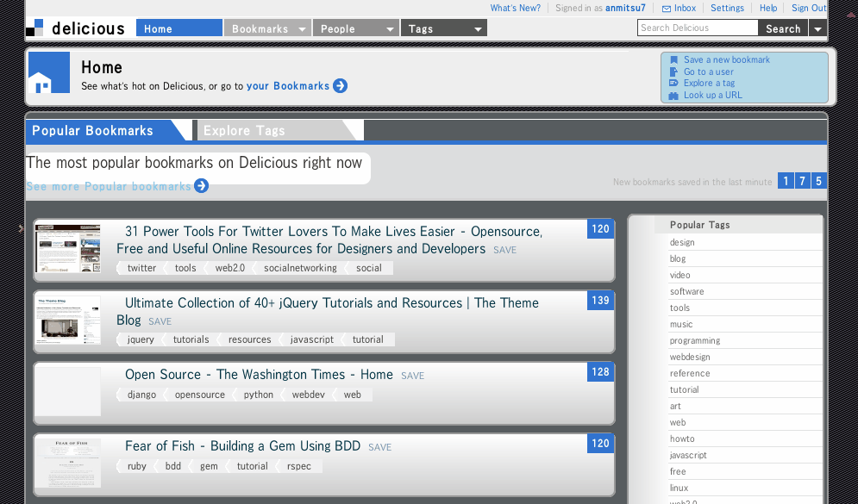
Task: Open the Fear of Fish bookmark thumbnail
Action: pos(68,463)
